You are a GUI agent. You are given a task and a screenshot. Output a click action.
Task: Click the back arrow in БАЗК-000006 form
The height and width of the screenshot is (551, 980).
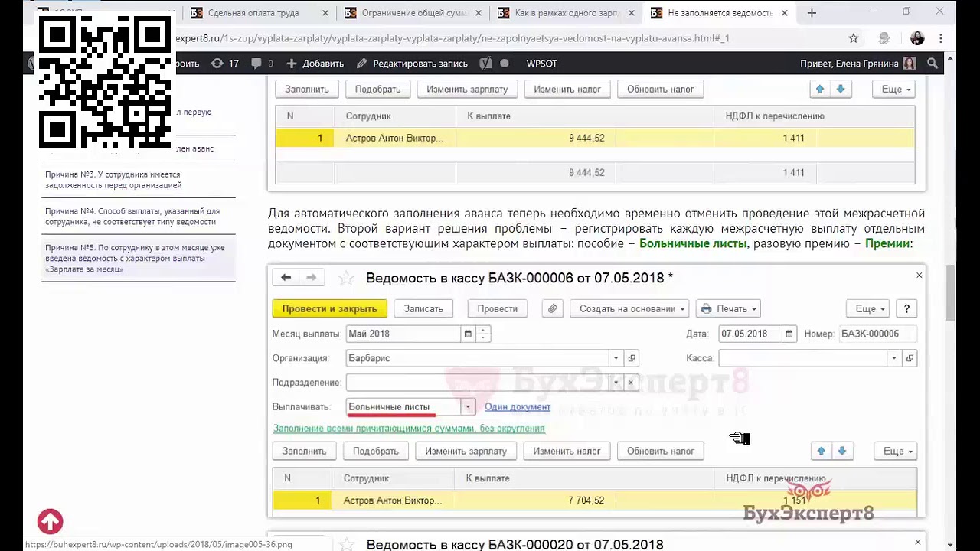point(286,278)
